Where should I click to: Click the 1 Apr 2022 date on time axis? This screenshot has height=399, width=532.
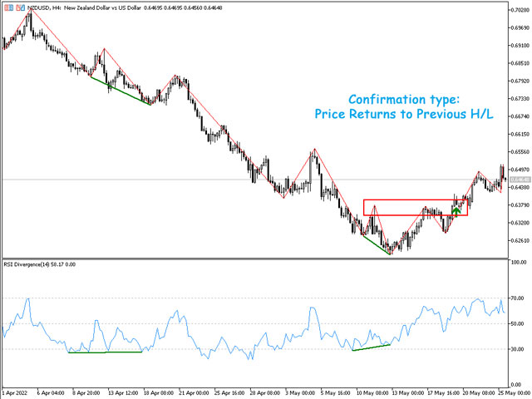pos(17,391)
